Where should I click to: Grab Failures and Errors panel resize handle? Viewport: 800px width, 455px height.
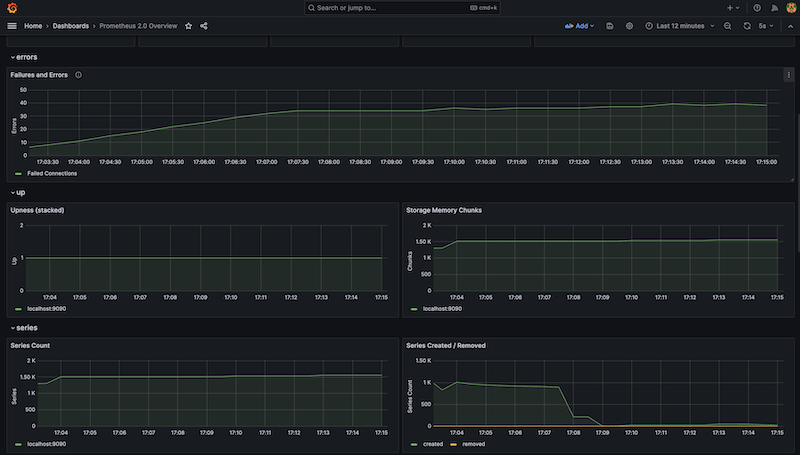tap(792, 179)
